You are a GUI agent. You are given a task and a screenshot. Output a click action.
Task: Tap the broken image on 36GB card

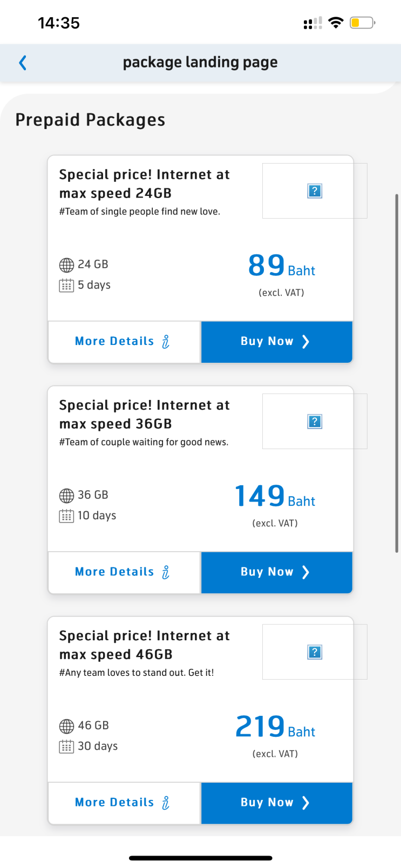point(315,422)
